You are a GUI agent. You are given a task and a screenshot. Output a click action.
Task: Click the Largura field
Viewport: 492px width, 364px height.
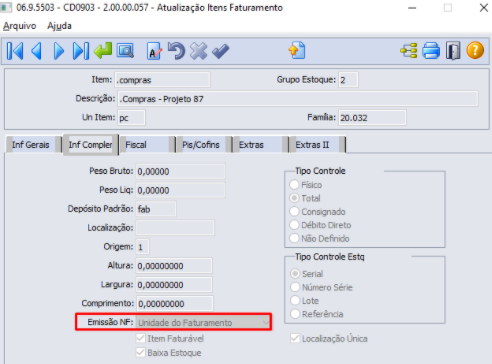[x=174, y=285]
